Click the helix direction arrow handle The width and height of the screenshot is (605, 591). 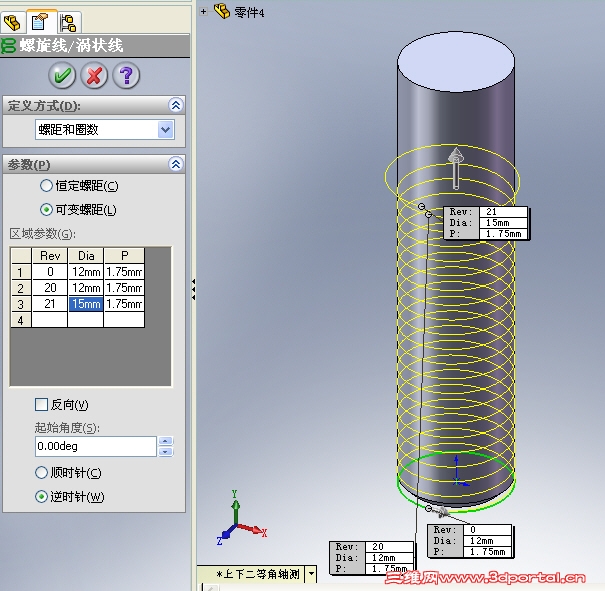[x=456, y=168]
